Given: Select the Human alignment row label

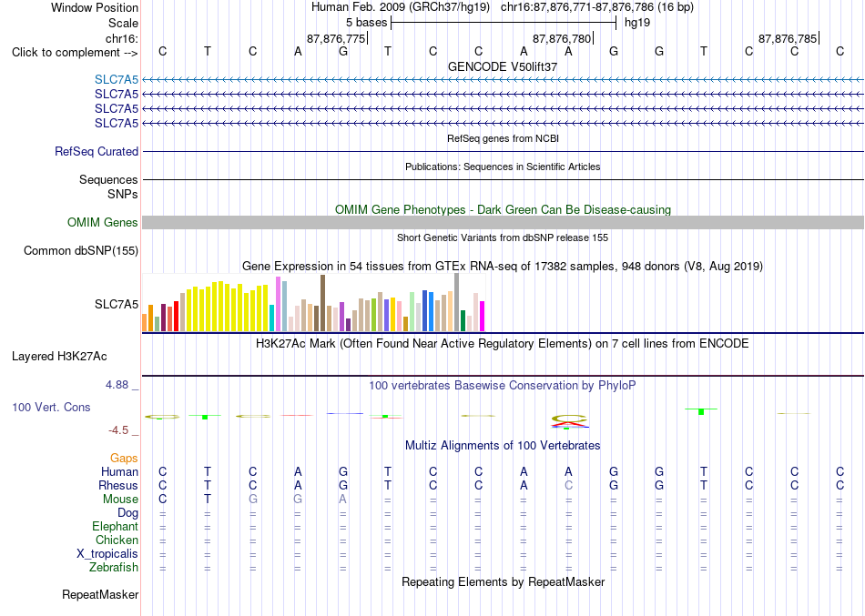Looking at the screenshot, I should [x=119, y=472].
